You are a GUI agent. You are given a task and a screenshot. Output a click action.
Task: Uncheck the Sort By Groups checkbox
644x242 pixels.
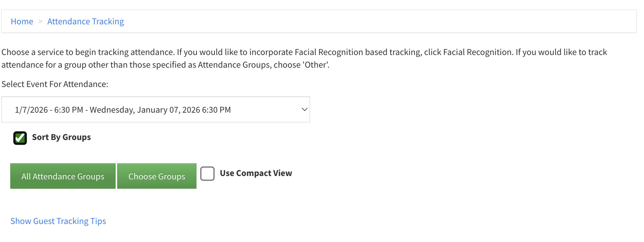coord(20,138)
